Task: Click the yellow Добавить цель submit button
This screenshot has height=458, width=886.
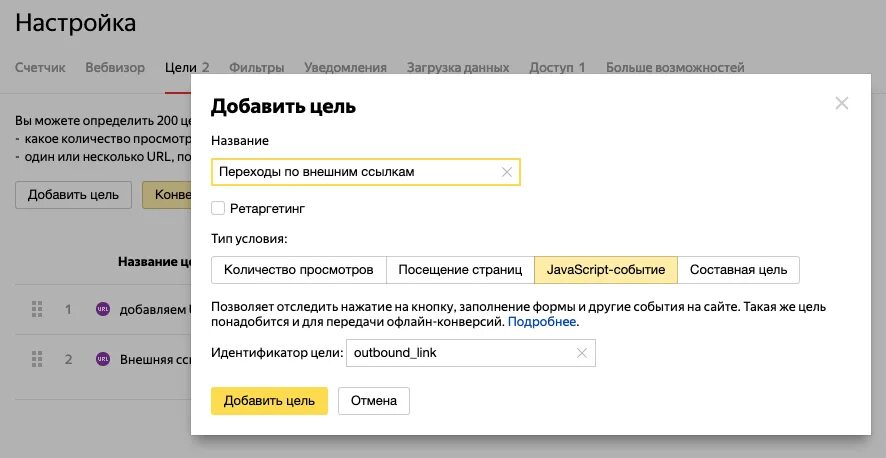Action: click(270, 401)
